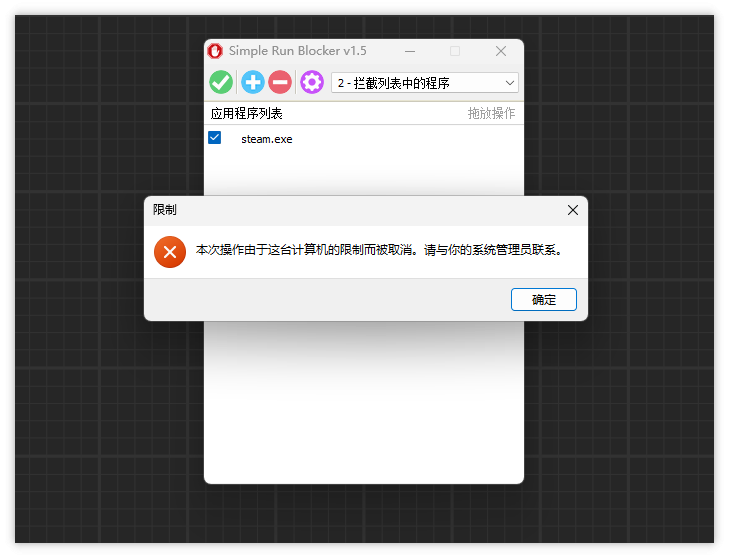Click the Simple Run Blocker v1.5 title text

coord(298,51)
